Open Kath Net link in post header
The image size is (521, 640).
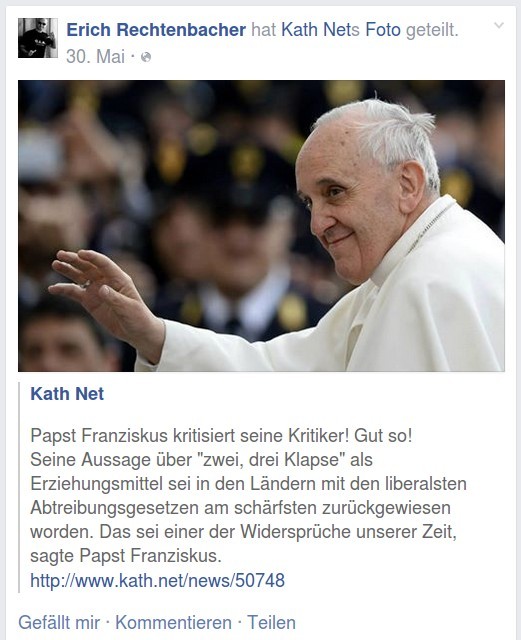click(x=316, y=30)
